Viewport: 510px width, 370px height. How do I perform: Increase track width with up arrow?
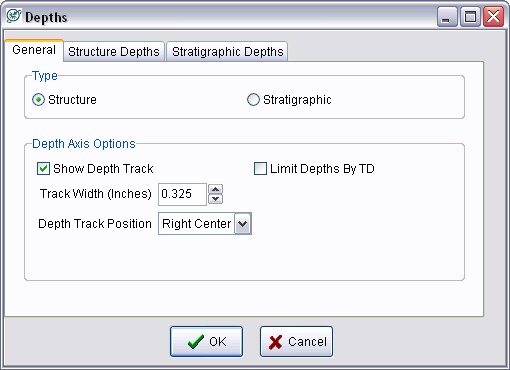point(216,189)
